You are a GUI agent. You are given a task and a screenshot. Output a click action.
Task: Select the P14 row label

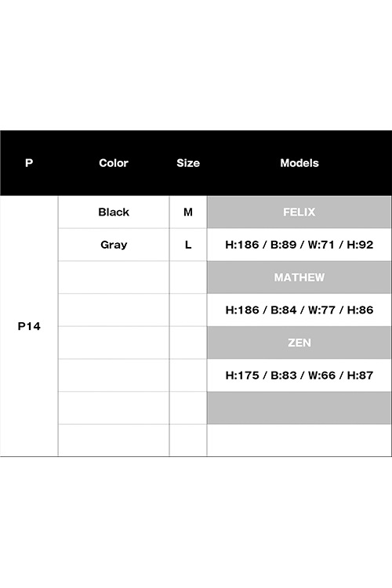coord(29,326)
